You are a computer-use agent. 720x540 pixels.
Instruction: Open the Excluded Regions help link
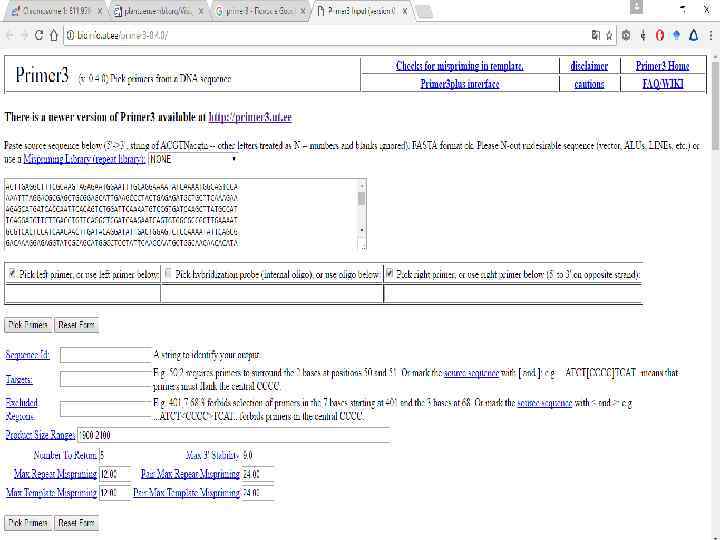(21, 410)
